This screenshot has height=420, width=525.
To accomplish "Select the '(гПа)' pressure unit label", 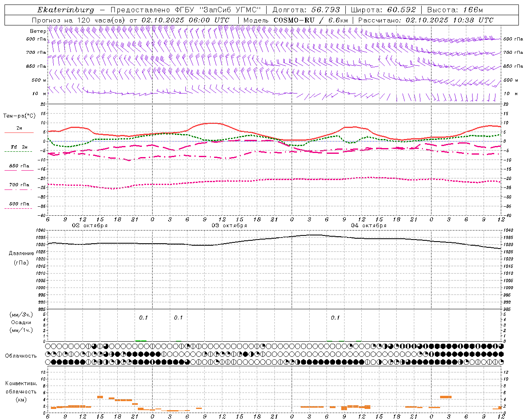I will pyautogui.click(x=21, y=262).
